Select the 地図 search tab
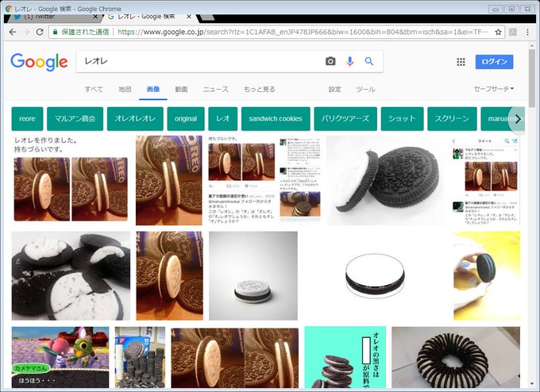Image resolution: width=540 pixels, height=392 pixels. tap(125, 89)
